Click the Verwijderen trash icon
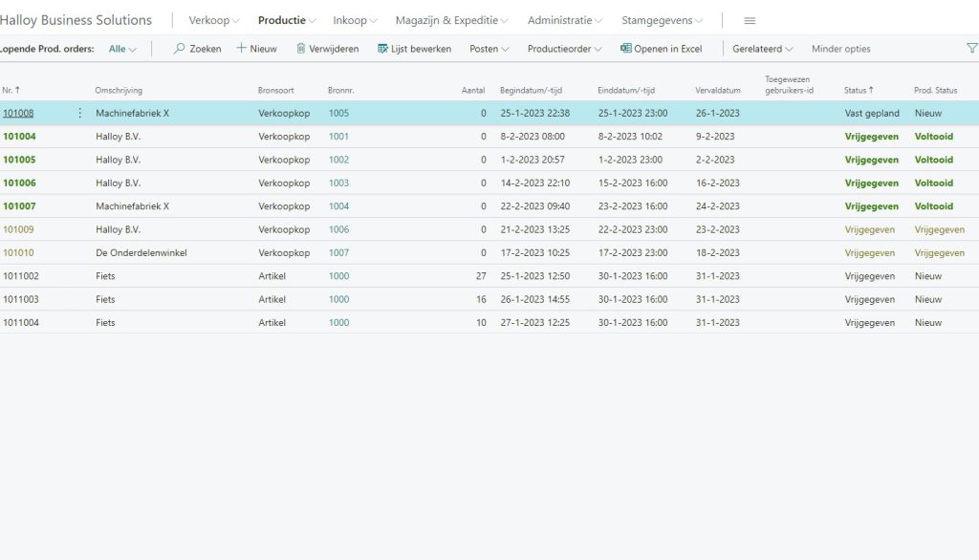The width and height of the screenshot is (979, 560). 301,49
